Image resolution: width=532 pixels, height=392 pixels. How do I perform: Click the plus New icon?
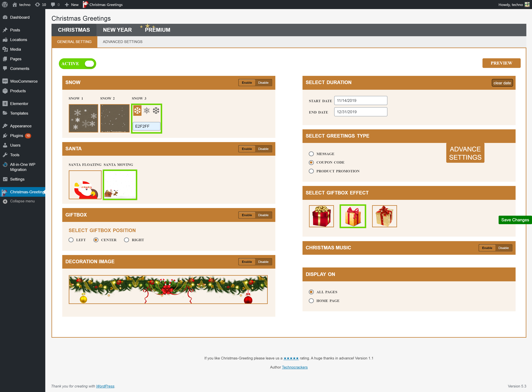(67, 5)
